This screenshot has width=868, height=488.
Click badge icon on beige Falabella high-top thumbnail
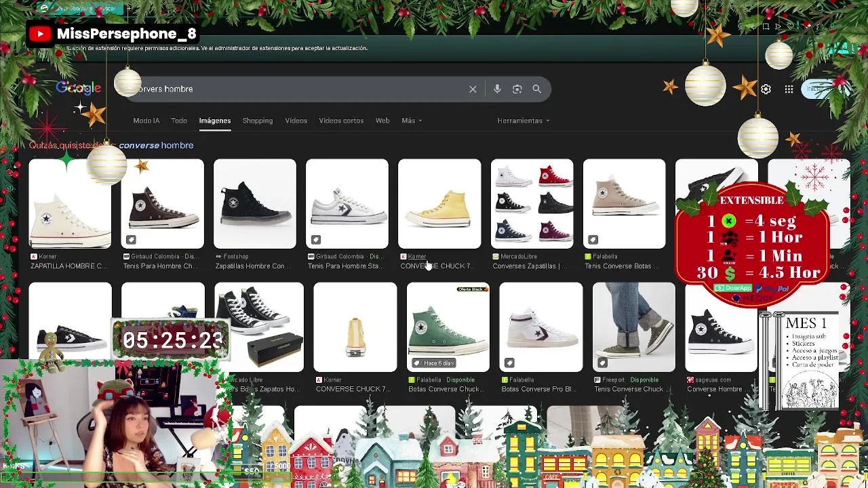pos(593,239)
